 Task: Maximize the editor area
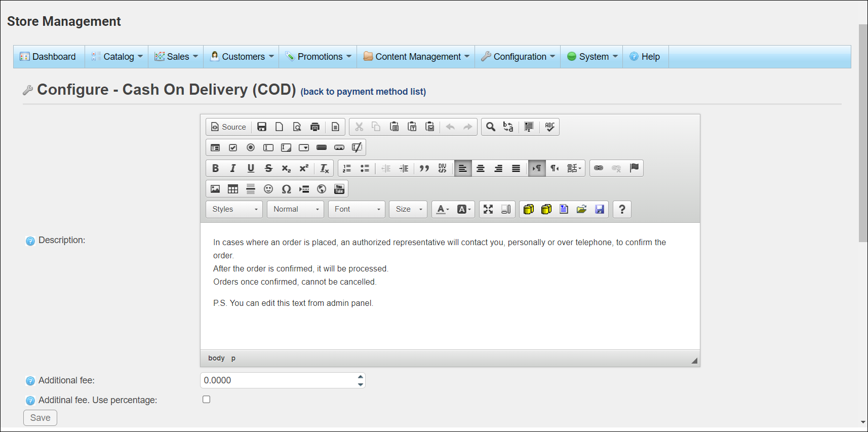coord(488,209)
